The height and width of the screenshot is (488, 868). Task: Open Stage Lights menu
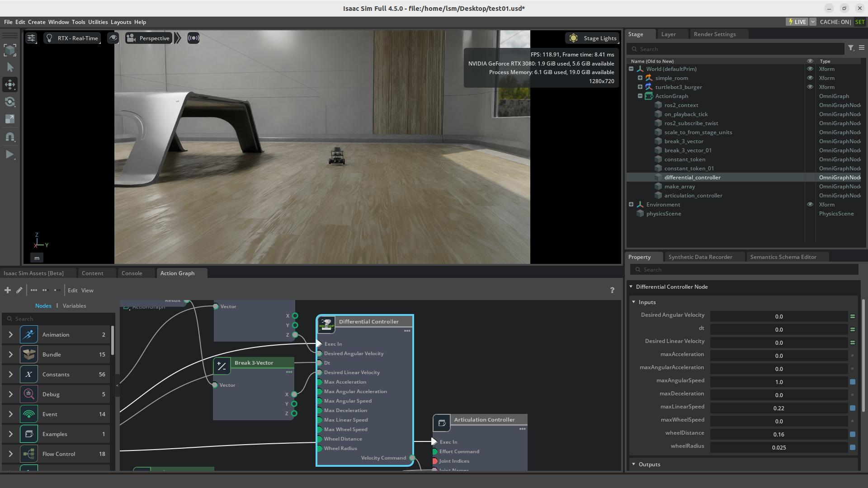(592, 38)
